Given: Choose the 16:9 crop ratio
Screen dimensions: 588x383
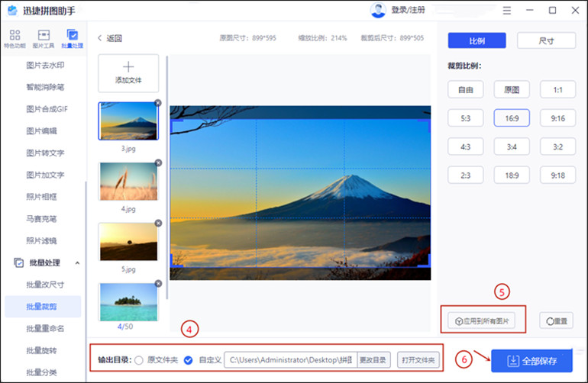Looking at the screenshot, I should pyautogui.click(x=512, y=118).
